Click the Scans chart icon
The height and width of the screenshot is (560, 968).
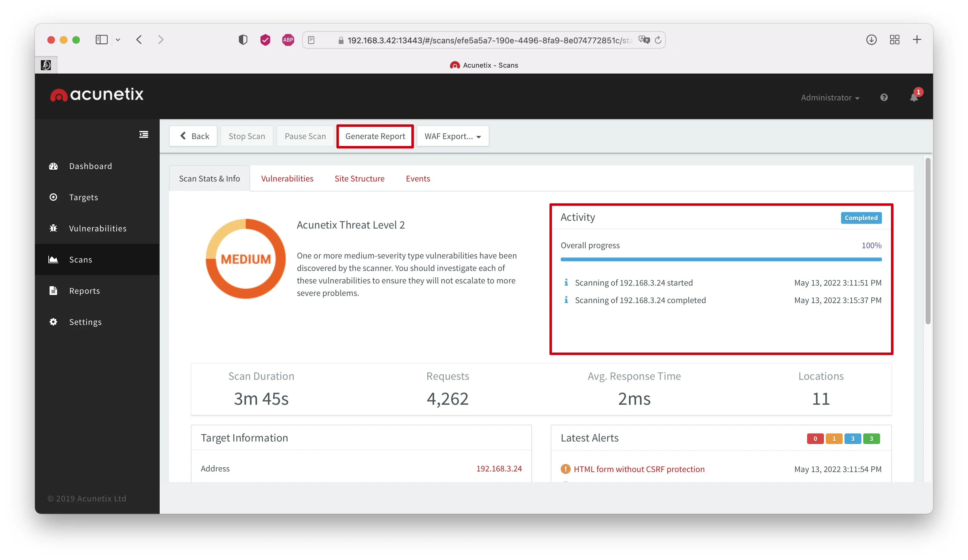[x=53, y=260]
